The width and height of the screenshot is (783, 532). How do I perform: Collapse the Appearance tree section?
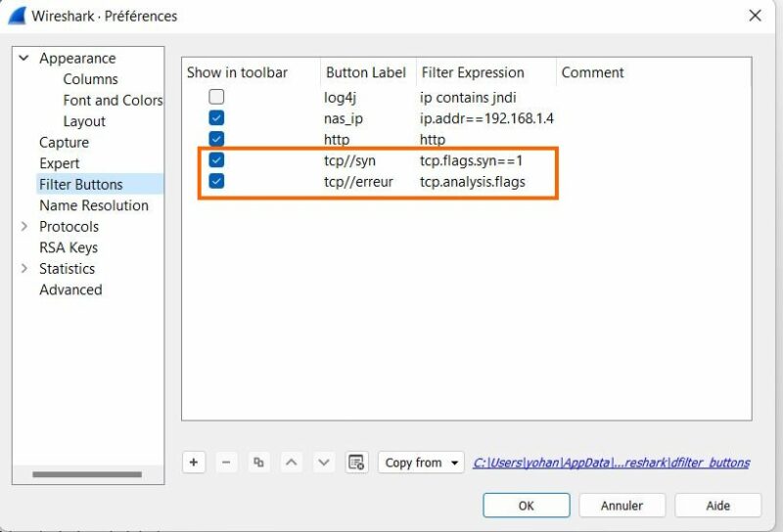pos(23,59)
